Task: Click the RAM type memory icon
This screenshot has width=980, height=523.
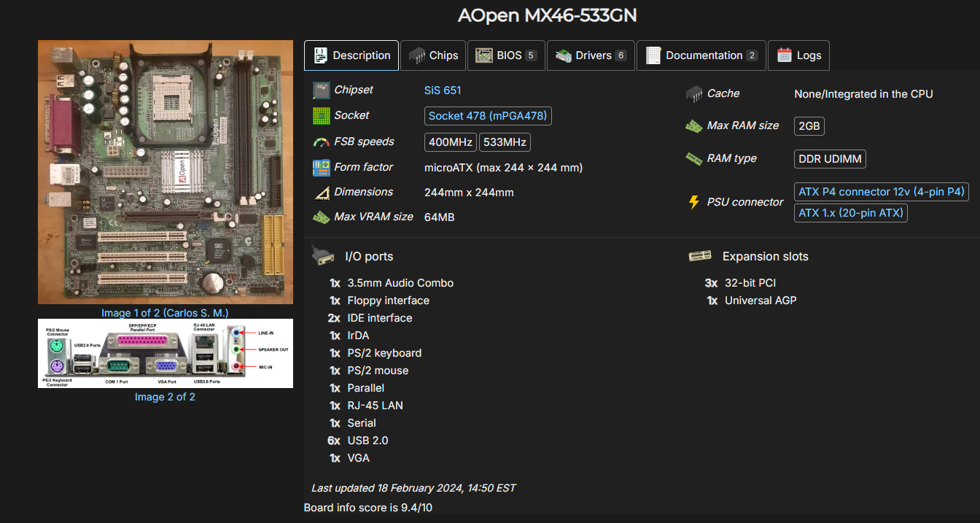Action: pos(694,158)
